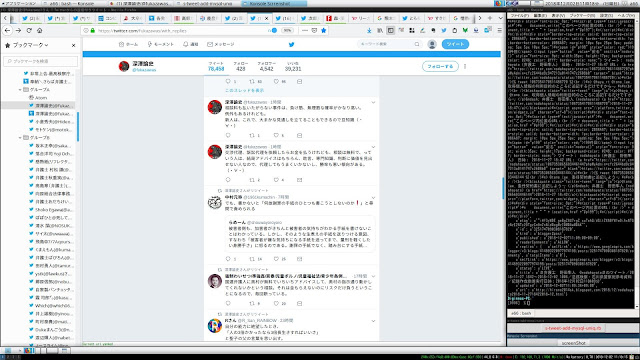Open Twitter モーメント
The image size is (640, 360).
tap(160, 44)
